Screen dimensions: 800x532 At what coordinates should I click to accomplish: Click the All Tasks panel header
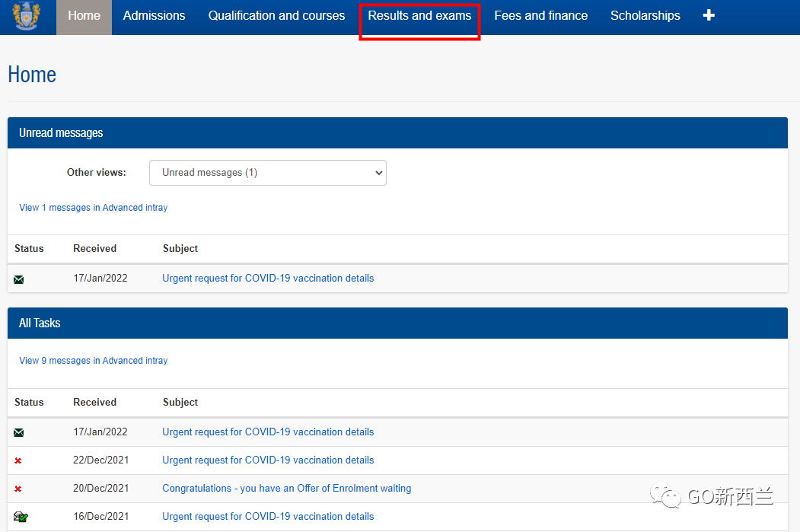pyautogui.click(x=397, y=323)
